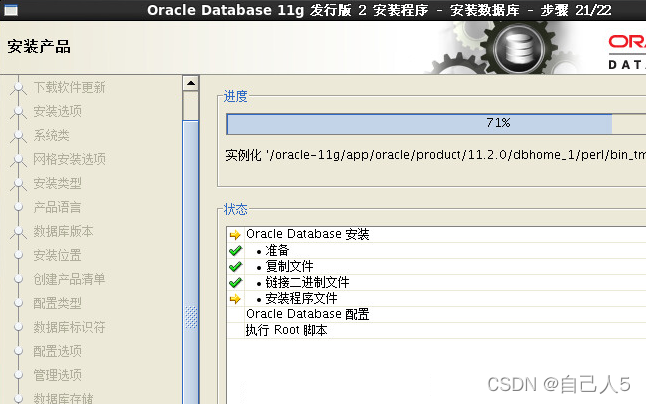Click the Oracle Database 安装 status row

pyautogui.click(x=436, y=234)
